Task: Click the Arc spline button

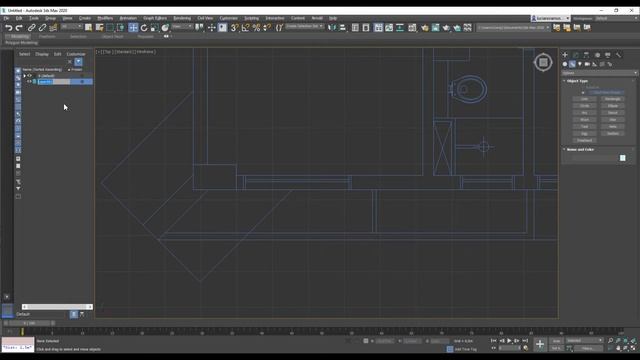Action: (584, 113)
